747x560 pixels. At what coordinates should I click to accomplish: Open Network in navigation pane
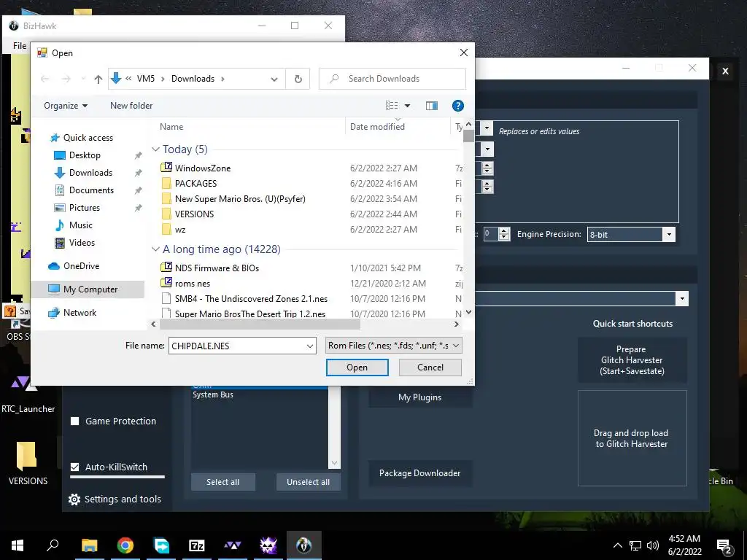[x=80, y=313]
